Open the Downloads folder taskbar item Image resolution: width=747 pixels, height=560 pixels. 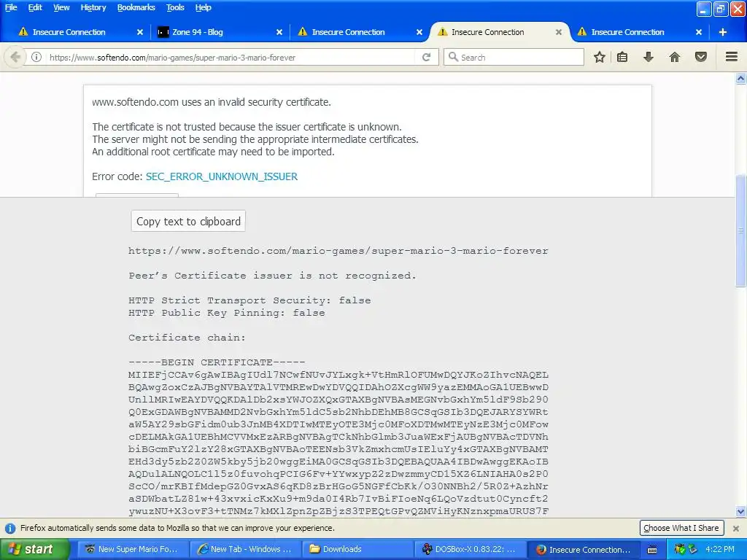pos(357,549)
